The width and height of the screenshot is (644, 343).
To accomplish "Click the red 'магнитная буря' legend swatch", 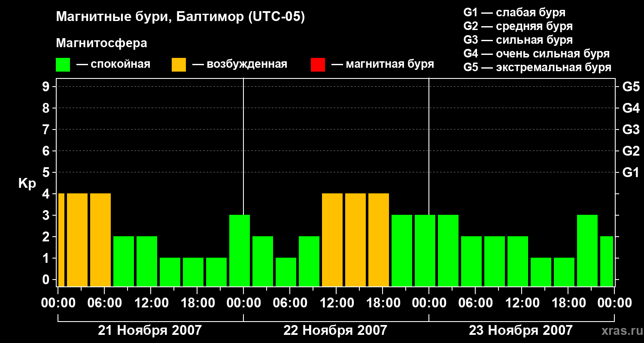I will [318, 65].
